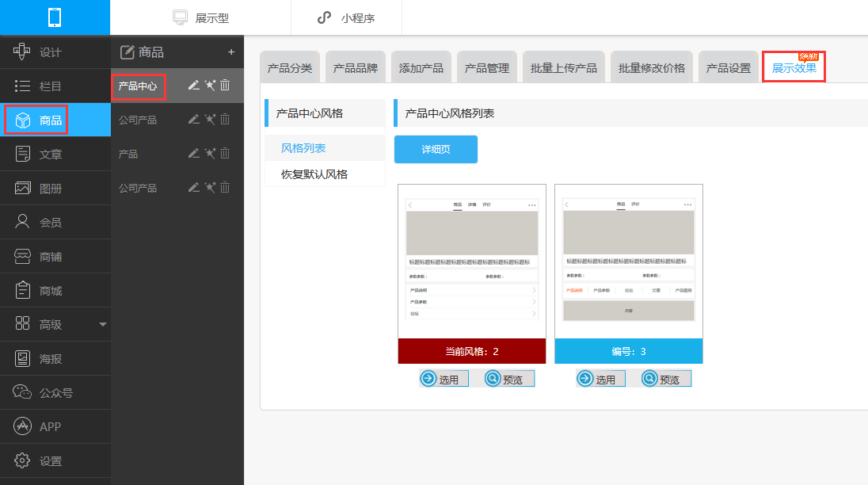Image resolution: width=868 pixels, height=485 pixels.
Task: Click the 当前风格: 2 red label
Action: (472, 351)
